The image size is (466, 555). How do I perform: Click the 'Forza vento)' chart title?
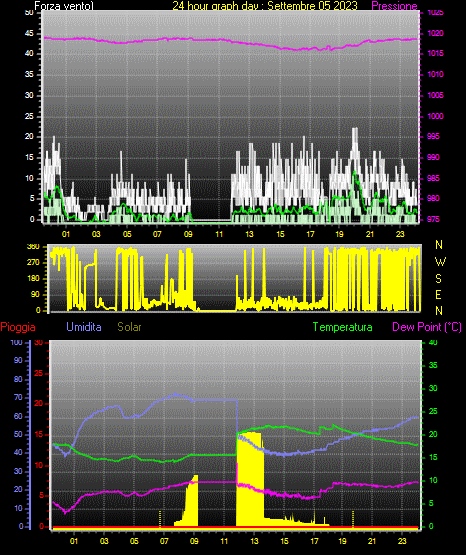click(x=64, y=6)
